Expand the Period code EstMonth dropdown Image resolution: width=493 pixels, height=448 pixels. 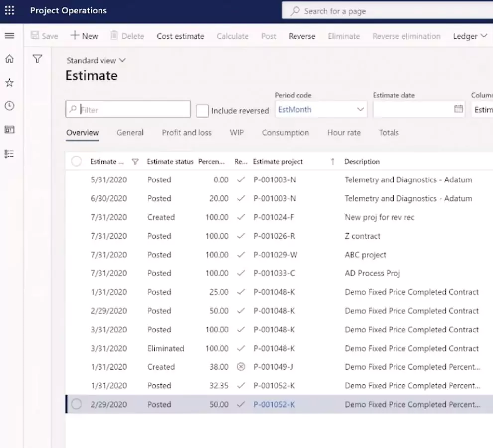click(360, 110)
